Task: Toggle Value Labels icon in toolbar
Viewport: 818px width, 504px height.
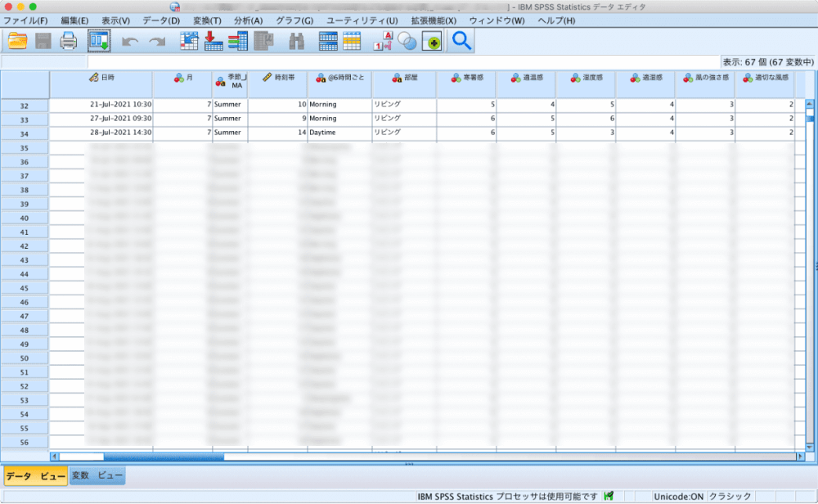Action: (x=383, y=40)
